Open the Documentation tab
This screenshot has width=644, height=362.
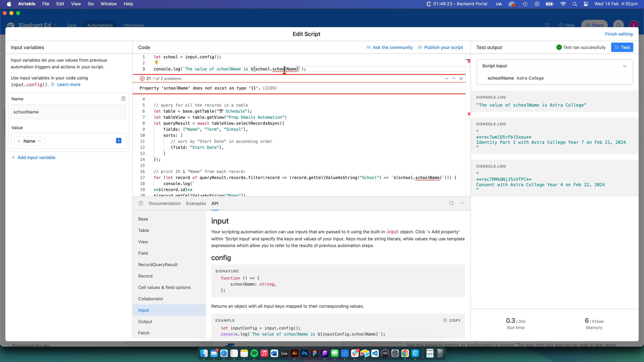click(x=165, y=203)
